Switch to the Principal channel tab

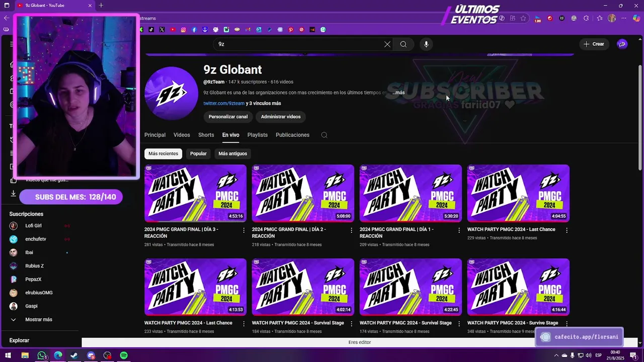click(x=155, y=135)
